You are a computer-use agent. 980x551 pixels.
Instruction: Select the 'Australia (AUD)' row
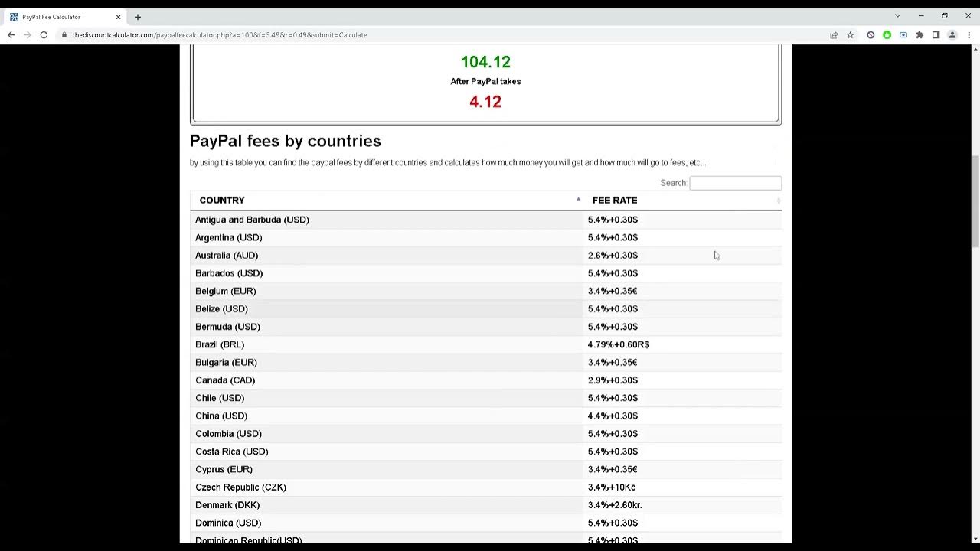click(x=485, y=256)
